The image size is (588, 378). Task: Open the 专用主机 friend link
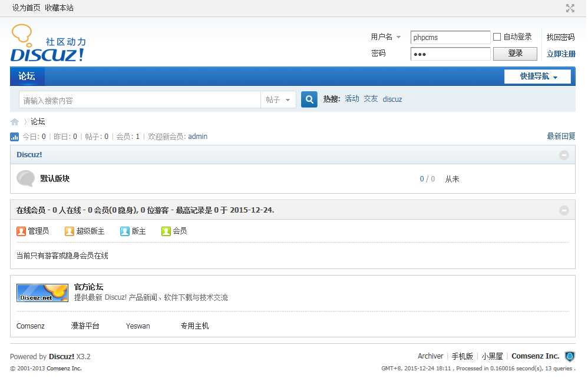click(194, 326)
